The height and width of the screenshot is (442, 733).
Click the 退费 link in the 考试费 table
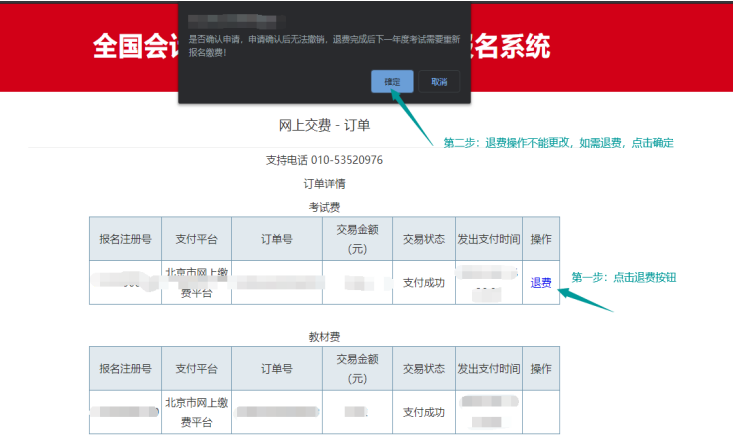coord(540,283)
